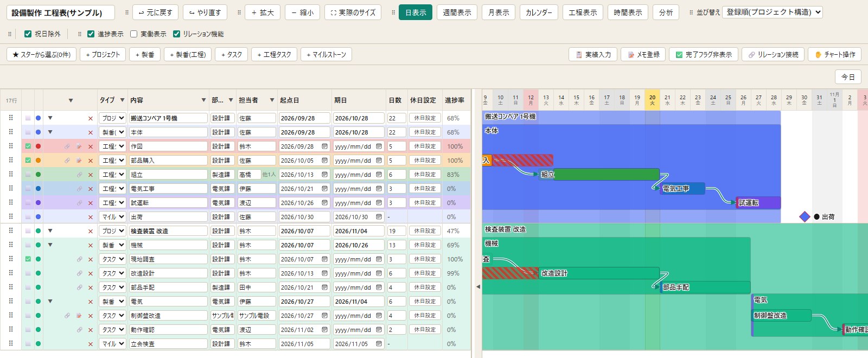The image size is (868, 358).
Task: Delete the 試運転 row
Action: (91, 203)
